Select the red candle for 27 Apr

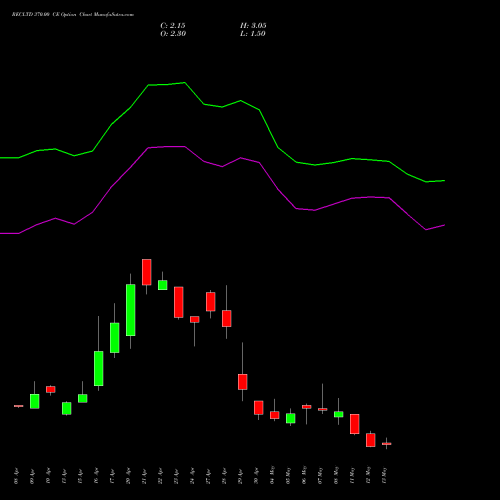tap(211, 302)
